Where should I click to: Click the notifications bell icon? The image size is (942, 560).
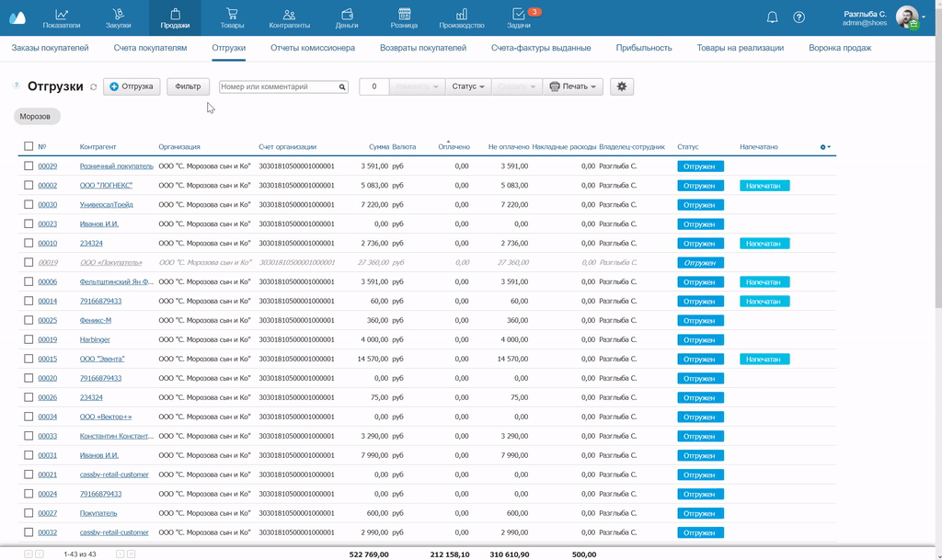772,17
